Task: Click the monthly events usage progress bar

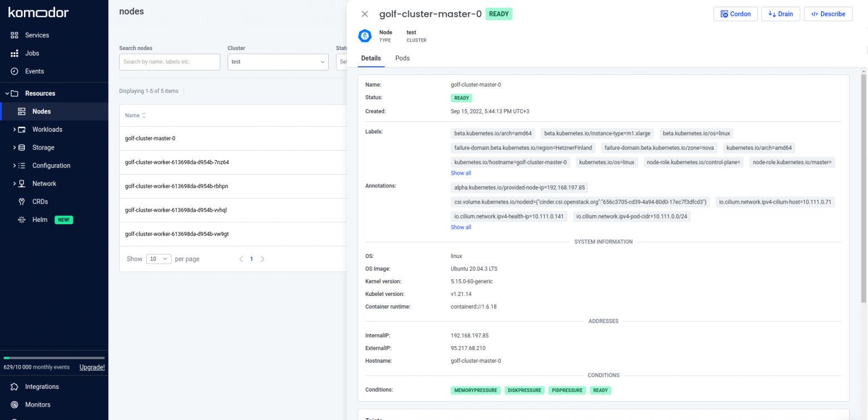Action: pos(54,358)
